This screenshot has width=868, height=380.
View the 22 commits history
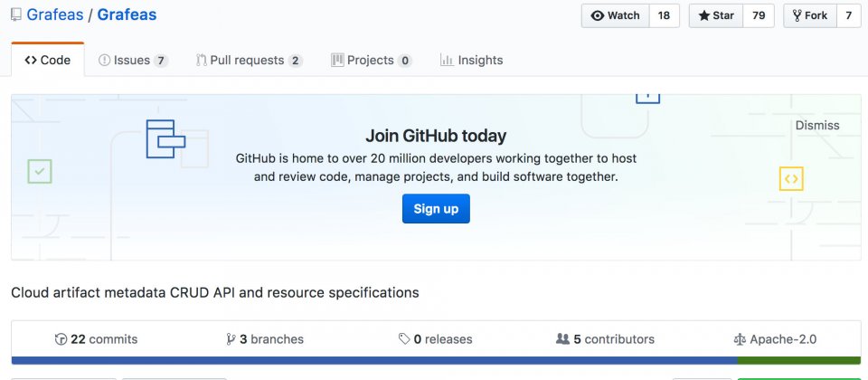tap(97, 339)
